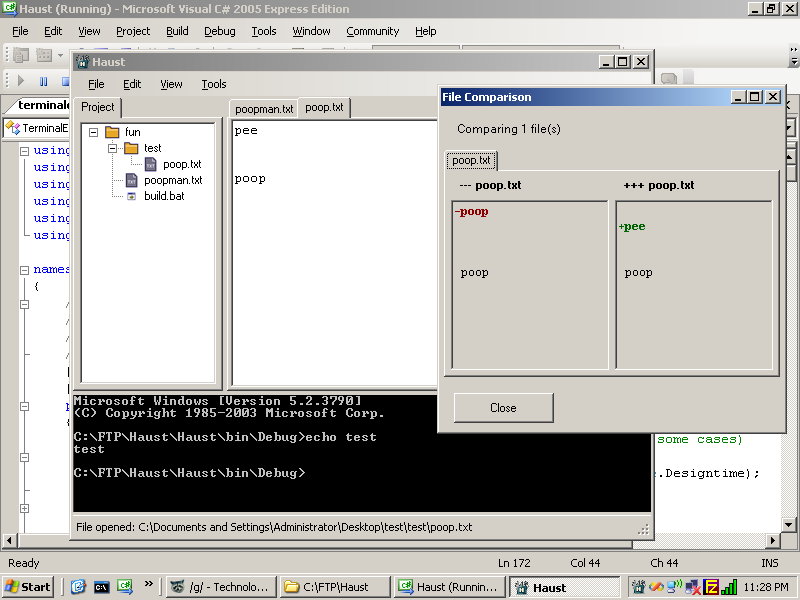Viewport: 800px width, 600px height.
Task: Switch to the Haust (Runnin... taskbar button
Action: pos(448,587)
